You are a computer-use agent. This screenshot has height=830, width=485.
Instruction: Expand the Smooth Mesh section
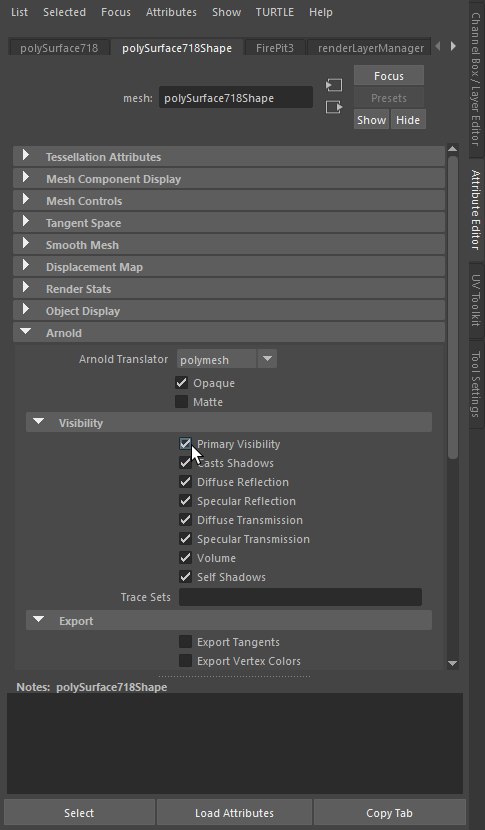pyautogui.click(x=229, y=245)
